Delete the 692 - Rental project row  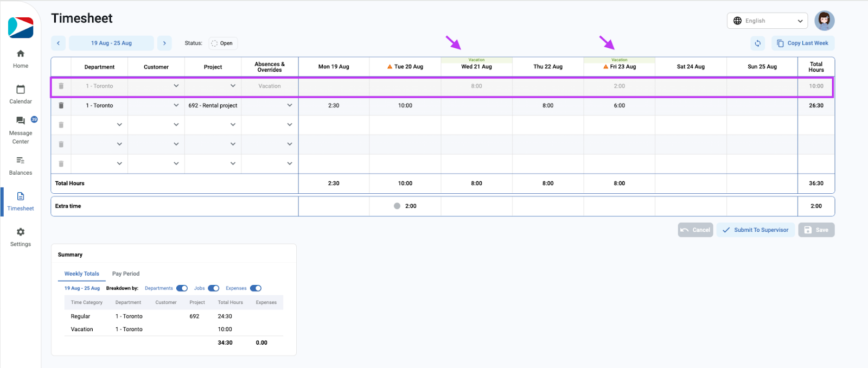pyautogui.click(x=61, y=105)
